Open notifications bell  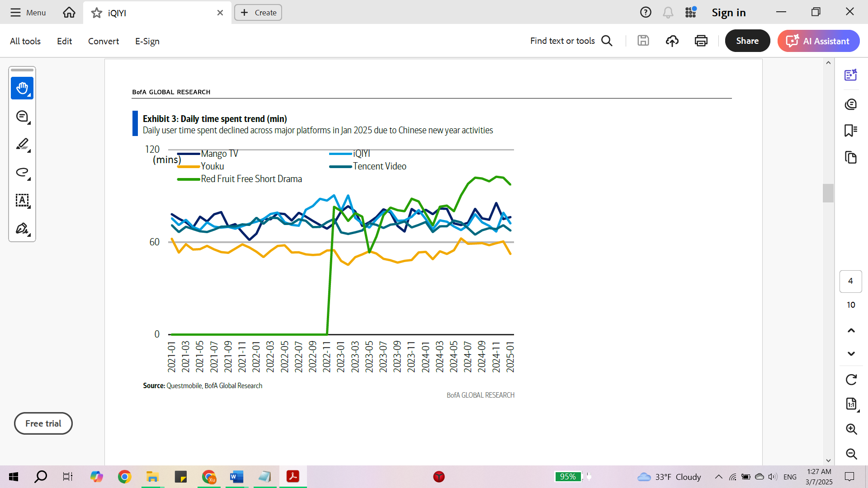668,12
